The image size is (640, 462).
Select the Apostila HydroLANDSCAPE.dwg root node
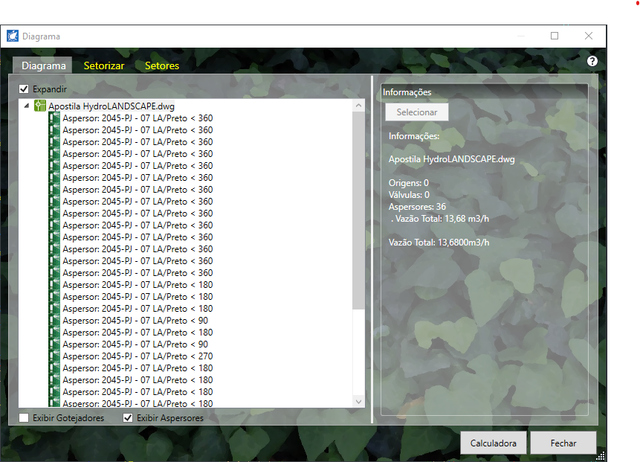[112, 105]
